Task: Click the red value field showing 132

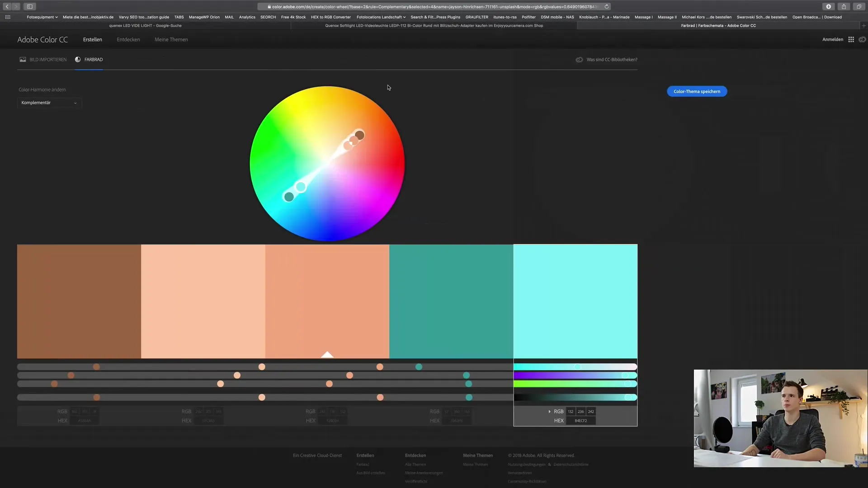Action: point(571,412)
